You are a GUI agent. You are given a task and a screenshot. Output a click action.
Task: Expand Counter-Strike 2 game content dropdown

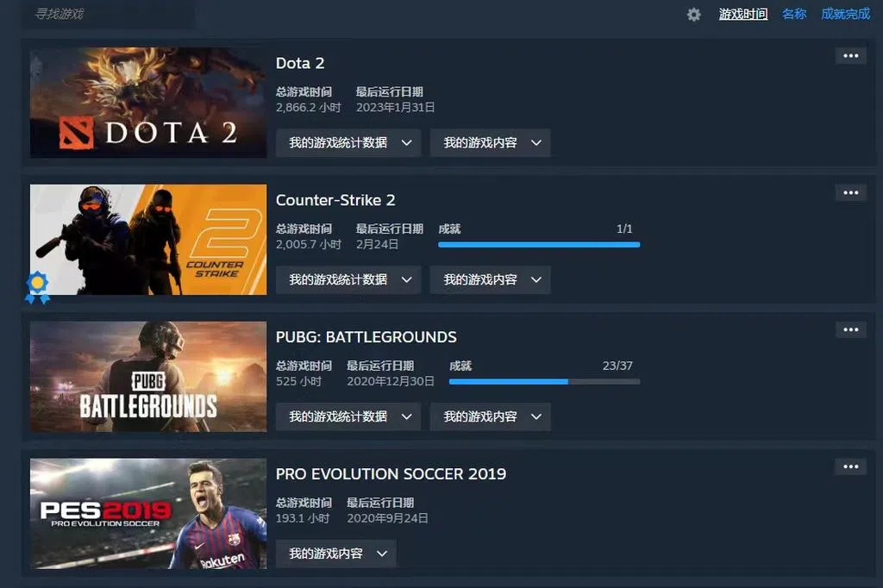490,279
